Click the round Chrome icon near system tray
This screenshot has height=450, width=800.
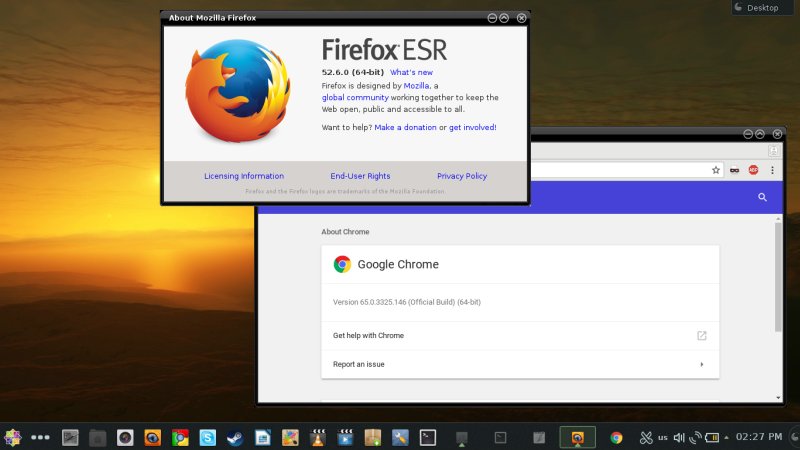tap(616, 437)
